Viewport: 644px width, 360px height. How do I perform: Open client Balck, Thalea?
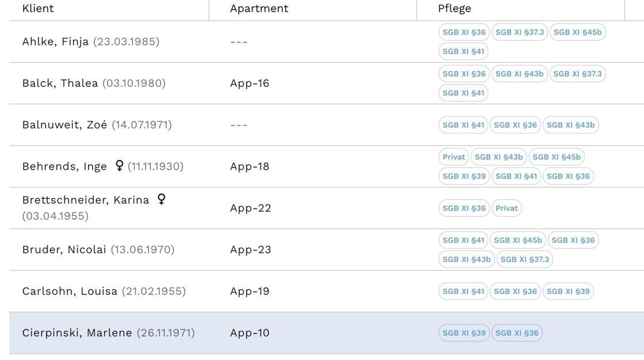click(60, 83)
